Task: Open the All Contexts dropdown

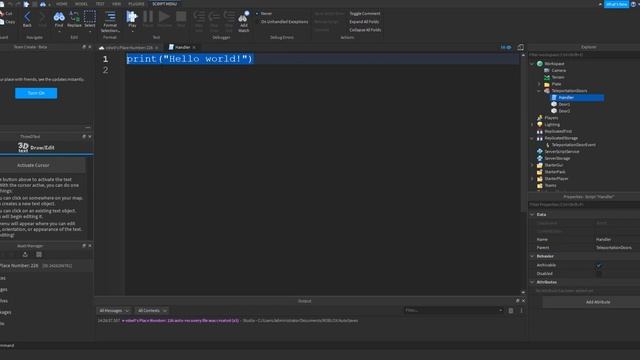Action: click(x=151, y=311)
